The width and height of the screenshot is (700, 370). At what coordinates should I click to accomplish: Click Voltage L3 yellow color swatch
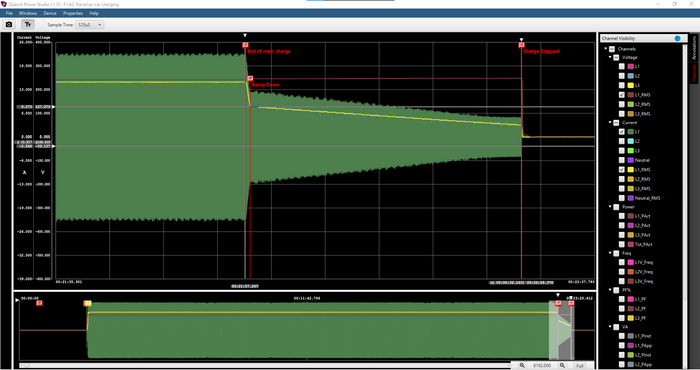click(630, 85)
